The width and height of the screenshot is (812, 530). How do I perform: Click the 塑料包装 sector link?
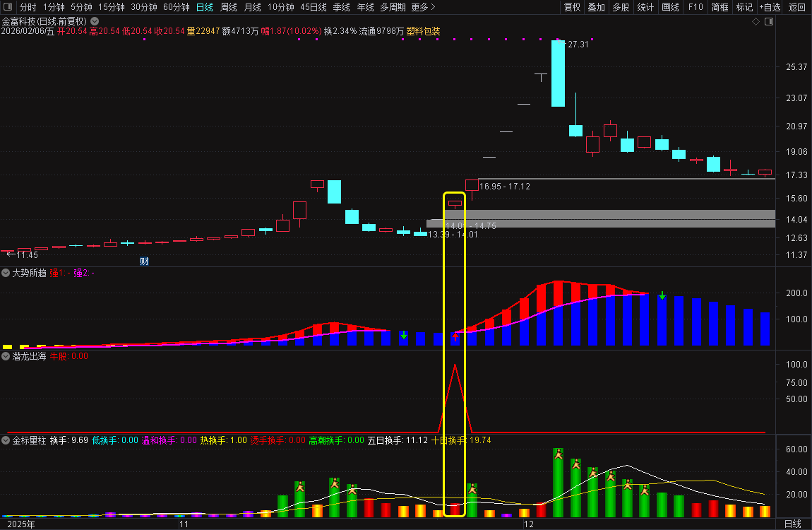point(423,31)
